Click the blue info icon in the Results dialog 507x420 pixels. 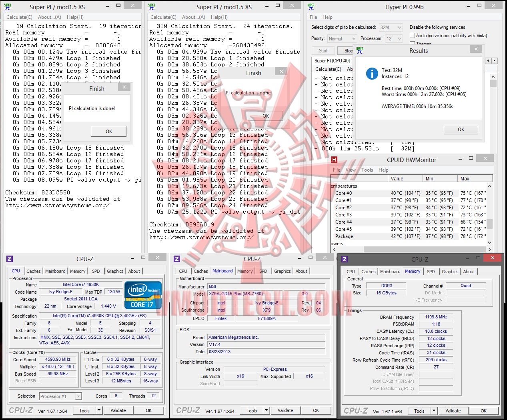click(372, 74)
